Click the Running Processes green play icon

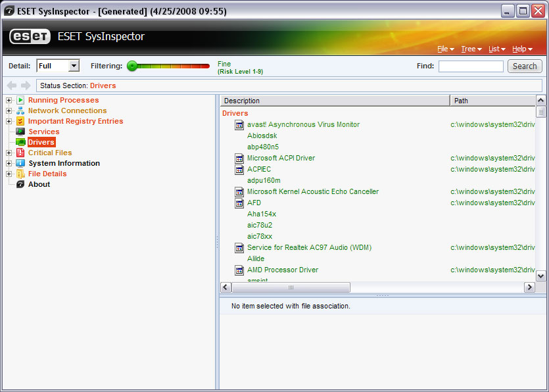click(20, 100)
